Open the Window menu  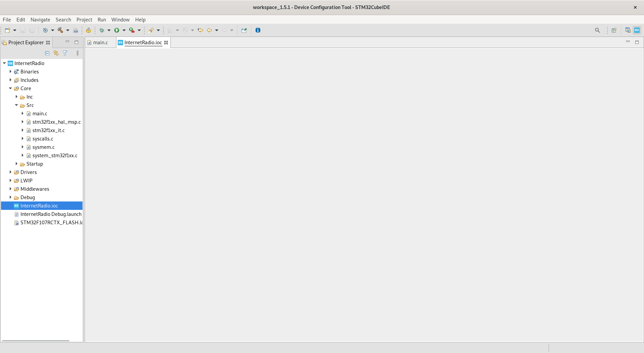click(120, 20)
